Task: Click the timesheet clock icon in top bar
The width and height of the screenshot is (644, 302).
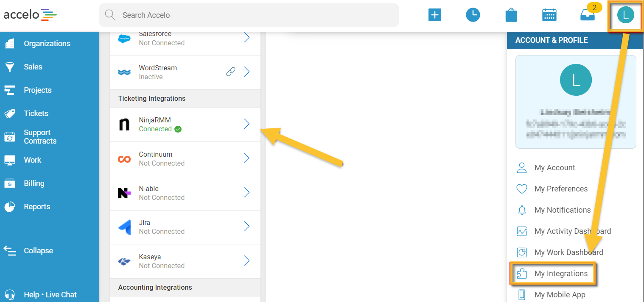Action: coord(473,14)
